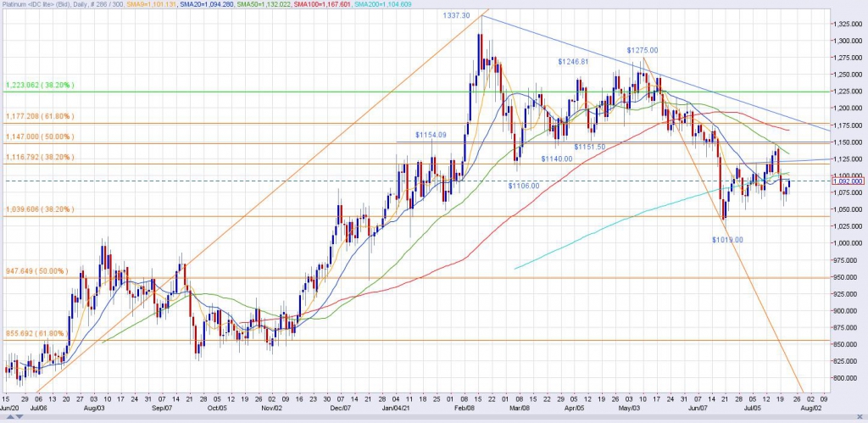
Task: Click the Jan/04/21 date axis label
Action: (x=397, y=407)
